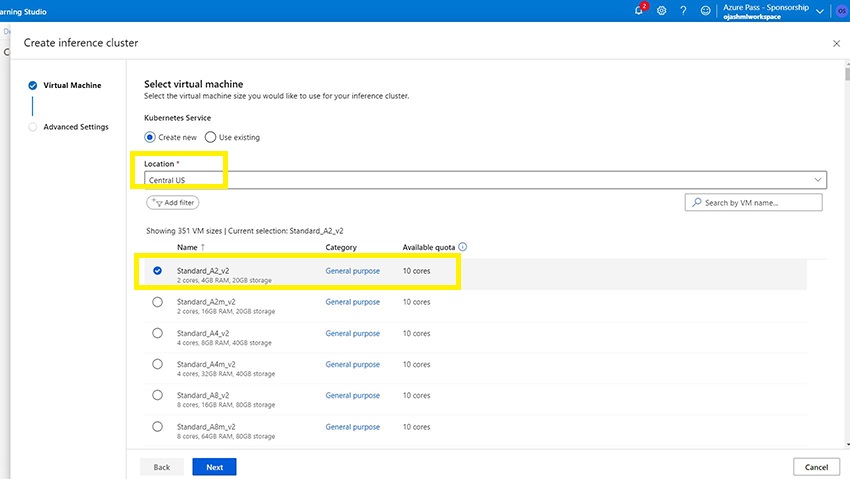Click the Cancel button
This screenshot has width=850, height=479.
click(x=816, y=467)
